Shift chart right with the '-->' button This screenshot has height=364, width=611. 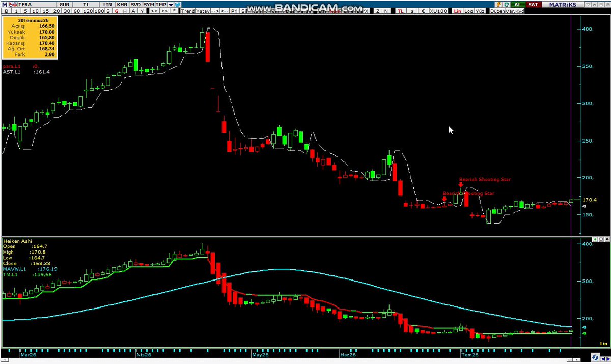click(215, 11)
